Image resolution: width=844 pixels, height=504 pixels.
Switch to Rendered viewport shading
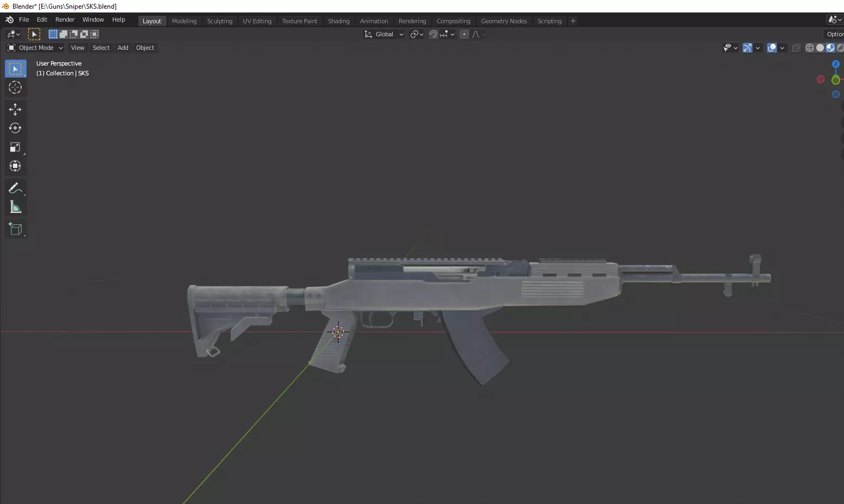[x=840, y=48]
